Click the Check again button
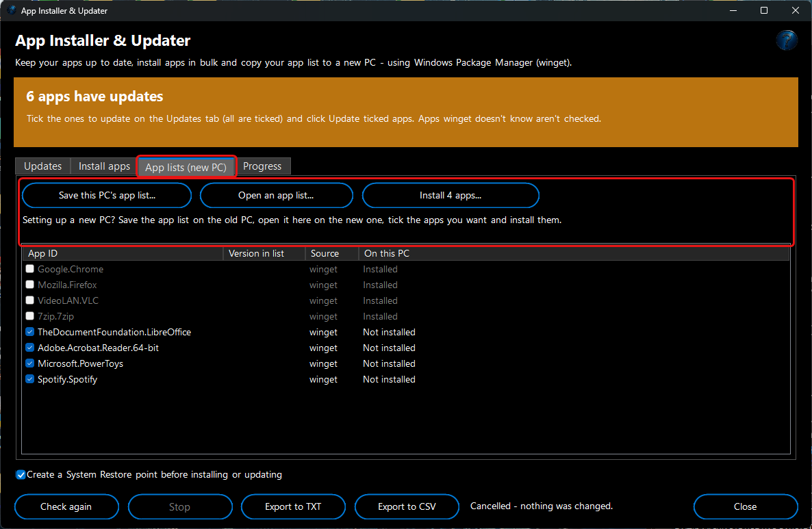The image size is (812, 529). tap(66, 506)
